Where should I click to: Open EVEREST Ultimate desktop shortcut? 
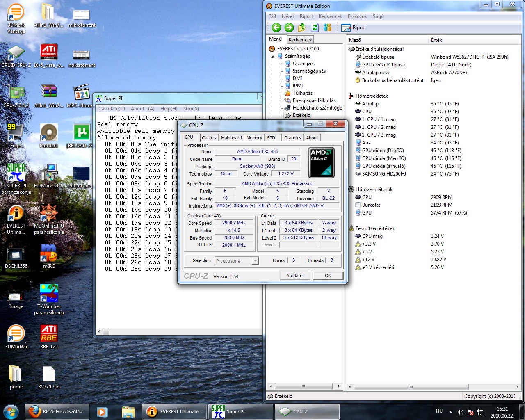point(16,219)
